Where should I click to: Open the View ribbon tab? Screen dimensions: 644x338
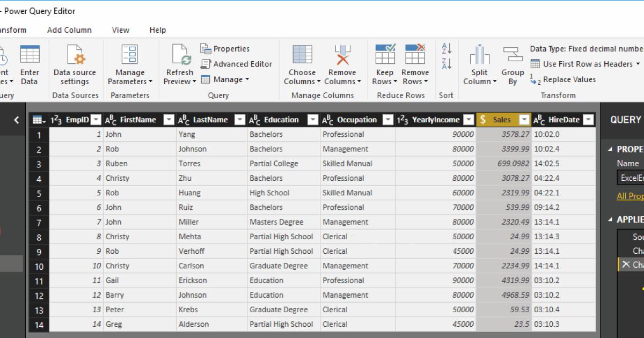click(120, 30)
